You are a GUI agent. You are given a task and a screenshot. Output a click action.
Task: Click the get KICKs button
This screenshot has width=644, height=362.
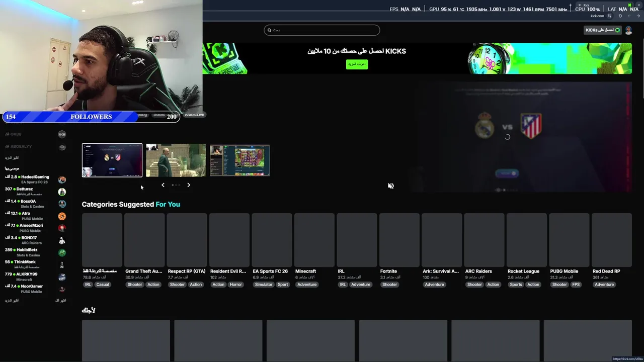coord(603,30)
